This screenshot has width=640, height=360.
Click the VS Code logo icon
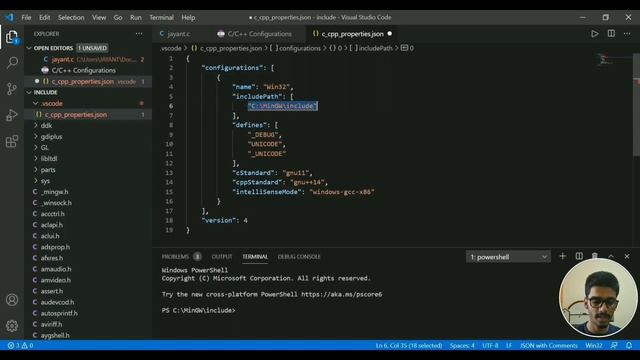pos(10,17)
